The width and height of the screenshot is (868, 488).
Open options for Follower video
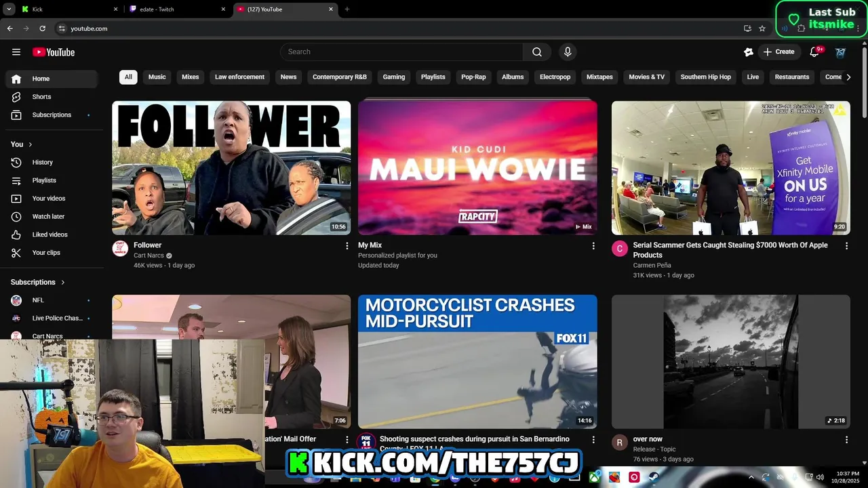click(347, 246)
